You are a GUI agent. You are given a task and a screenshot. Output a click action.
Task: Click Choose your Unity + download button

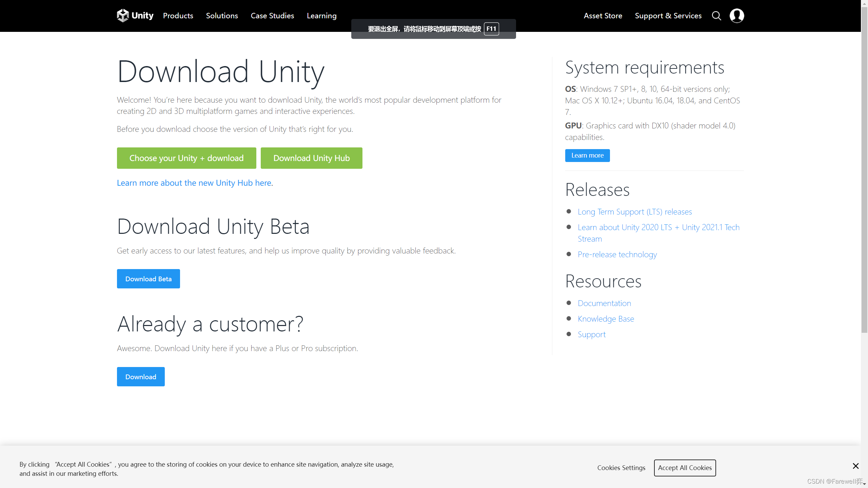pyautogui.click(x=186, y=158)
